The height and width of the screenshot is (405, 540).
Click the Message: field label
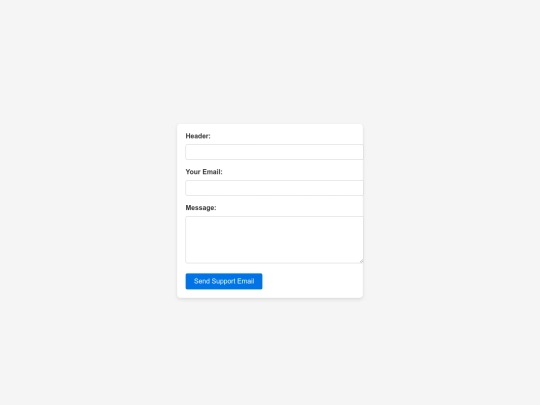[x=201, y=208]
